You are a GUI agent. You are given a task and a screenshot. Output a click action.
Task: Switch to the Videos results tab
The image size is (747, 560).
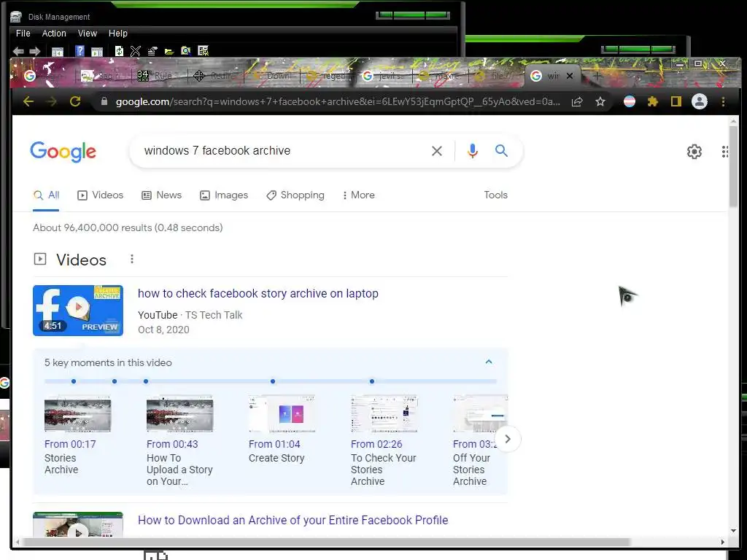coord(101,195)
